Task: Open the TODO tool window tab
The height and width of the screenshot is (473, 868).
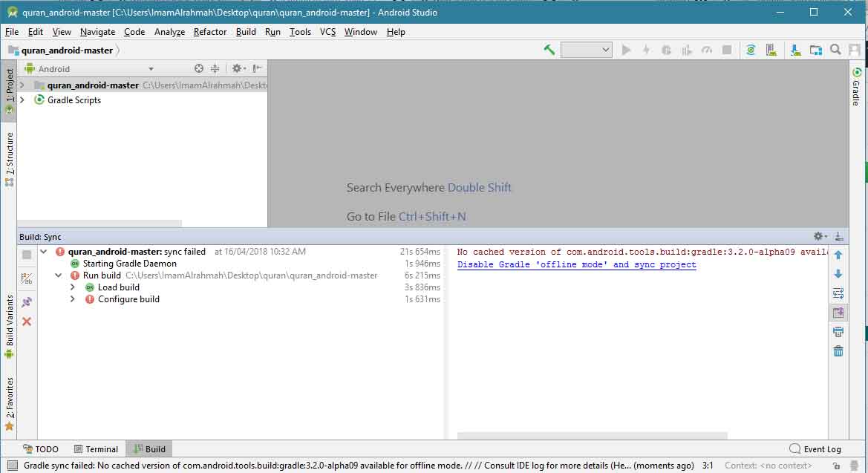Action: point(40,449)
